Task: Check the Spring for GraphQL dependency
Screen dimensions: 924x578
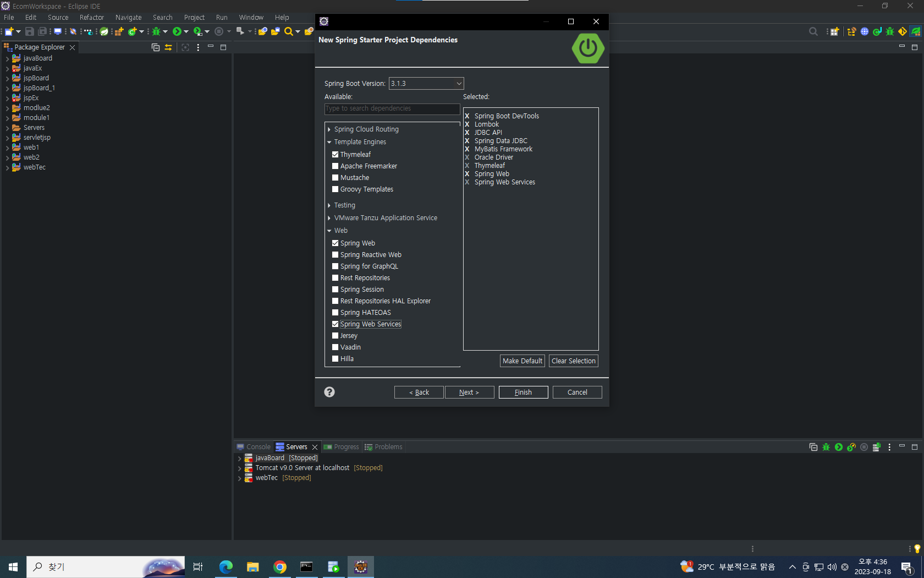Action: pos(335,266)
